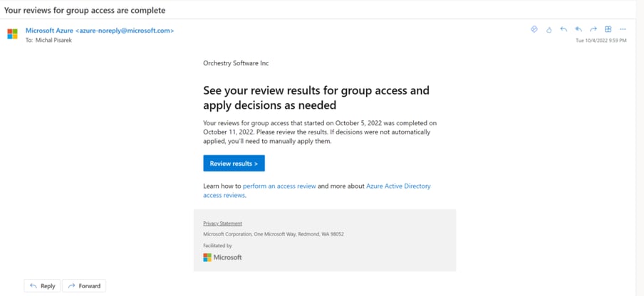Click the subject line Your reviews for group access
The width and height of the screenshot is (644, 296).
coord(85,10)
